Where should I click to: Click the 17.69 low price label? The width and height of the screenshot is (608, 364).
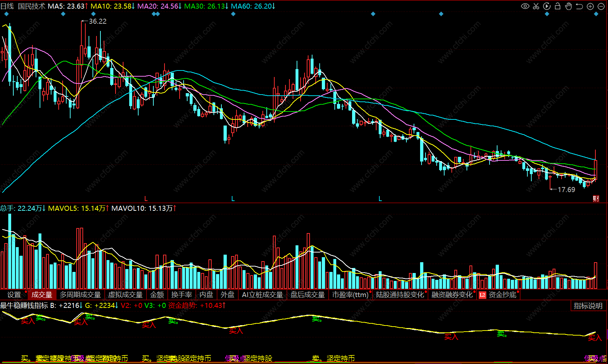[x=566, y=190]
